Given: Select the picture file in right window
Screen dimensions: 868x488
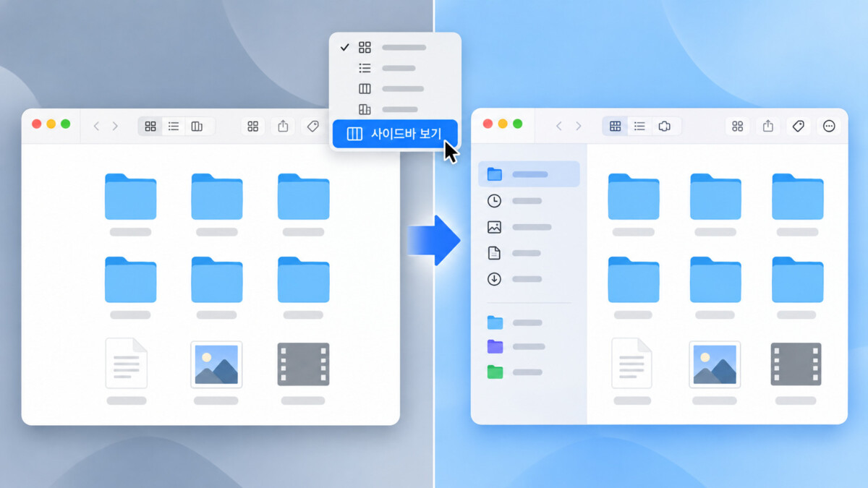Looking at the screenshot, I should tap(715, 364).
